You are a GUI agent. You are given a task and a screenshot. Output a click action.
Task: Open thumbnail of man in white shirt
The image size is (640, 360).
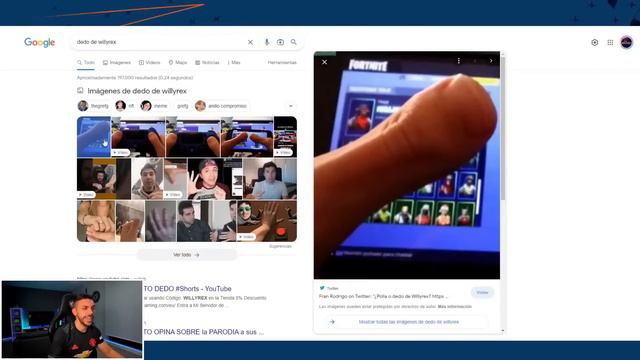[270, 179]
